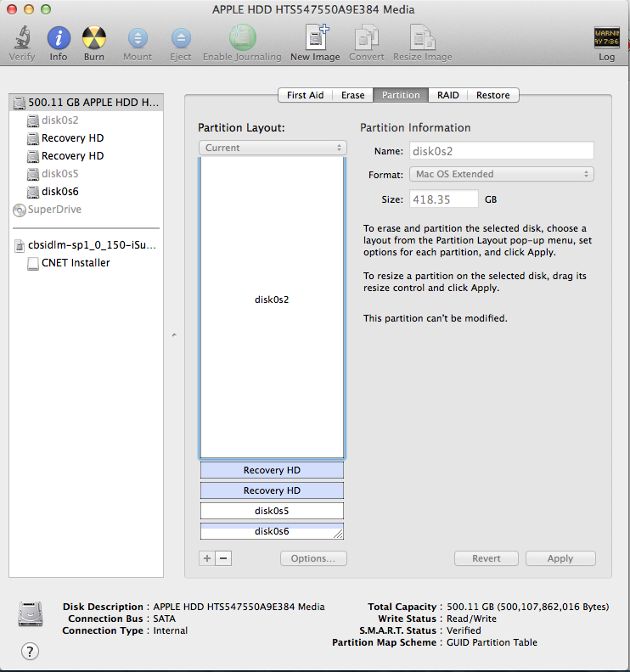Click Total Capacity value 500.11 GB
Screen dimensions: 630x672
tap(527, 607)
